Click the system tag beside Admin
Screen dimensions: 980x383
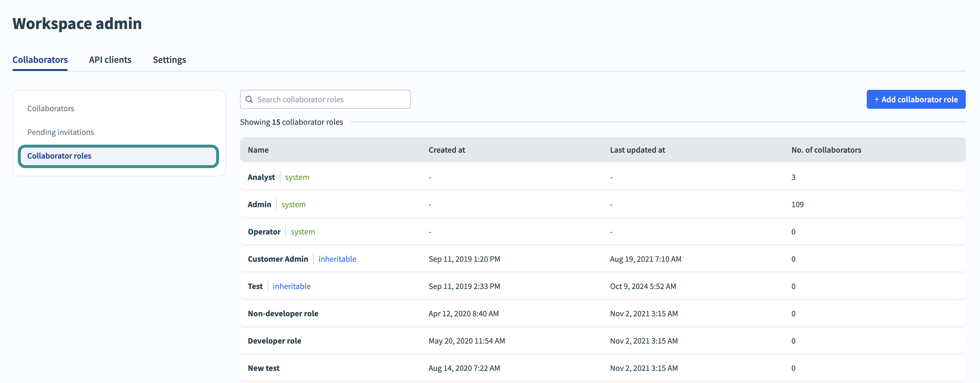(293, 205)
